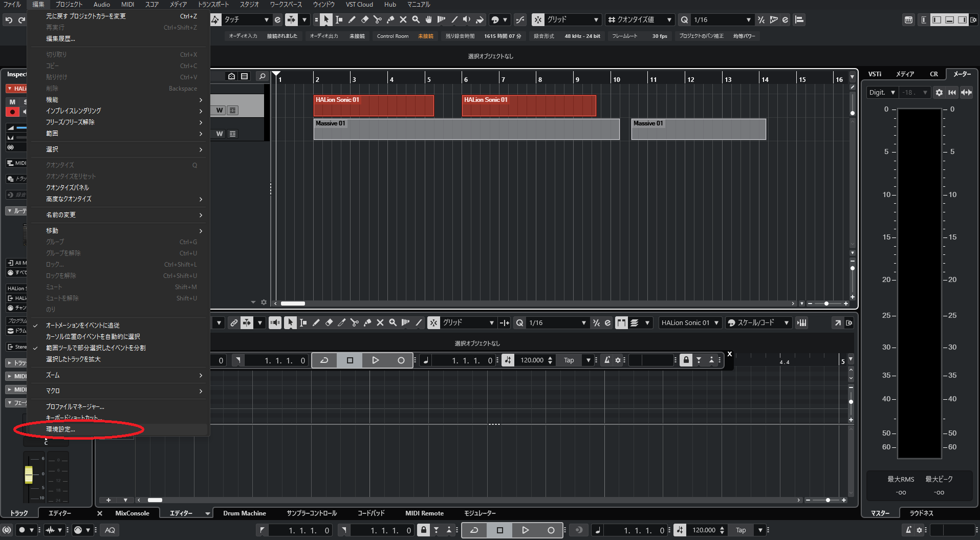Select the Comp hand tool in project toolbar

pyautogui.click(x=428, y=19)
